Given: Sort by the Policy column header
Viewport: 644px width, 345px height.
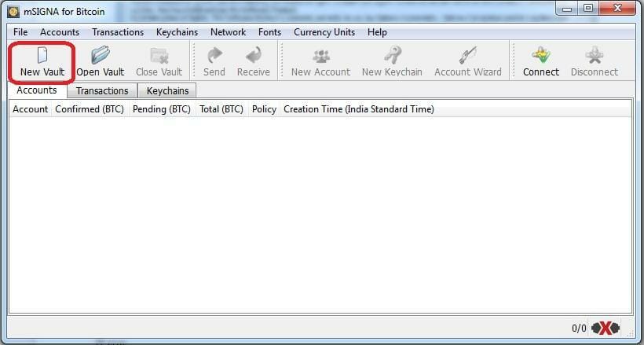Looking at the screenshot, I should click(264, 109).
